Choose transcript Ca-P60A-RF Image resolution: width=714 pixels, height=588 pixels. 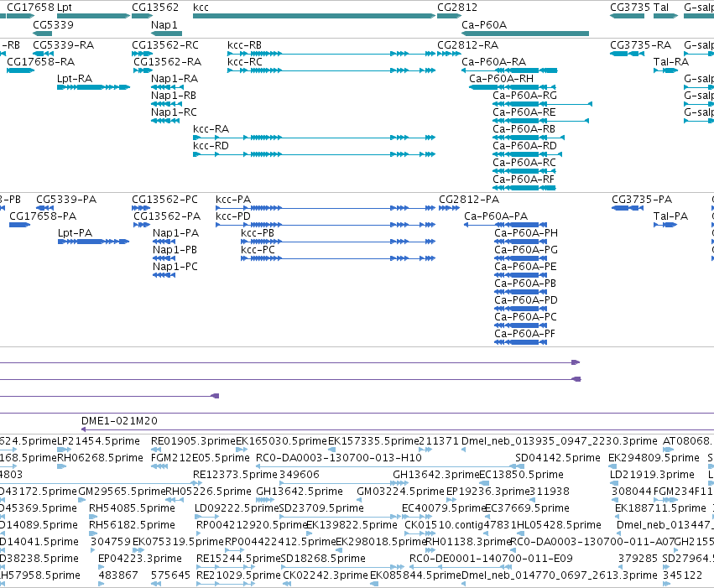[x=524, y=180]
